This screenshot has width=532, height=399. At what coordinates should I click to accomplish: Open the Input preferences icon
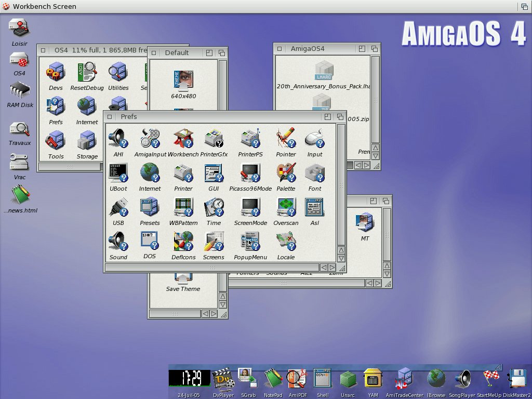point(314,138)
